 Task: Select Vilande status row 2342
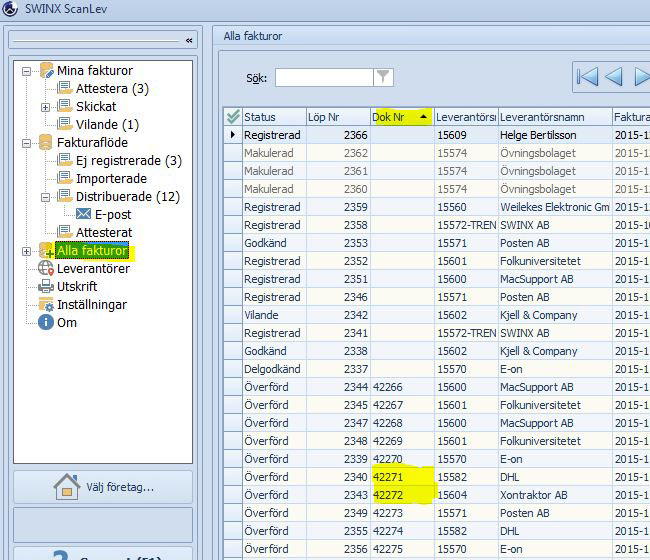point(274,315)
